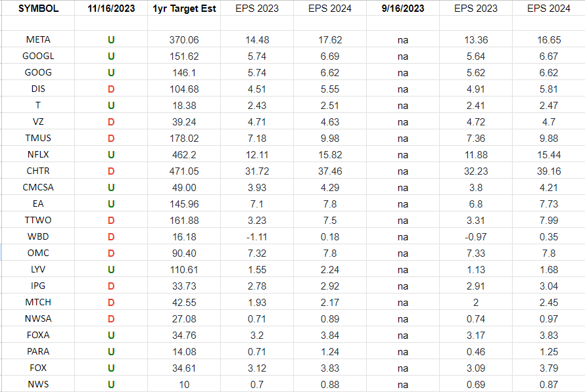Image resolution: width=585 pixels, height=392 pixels.
Task: Select T target value 18.38
Action: 184,106
